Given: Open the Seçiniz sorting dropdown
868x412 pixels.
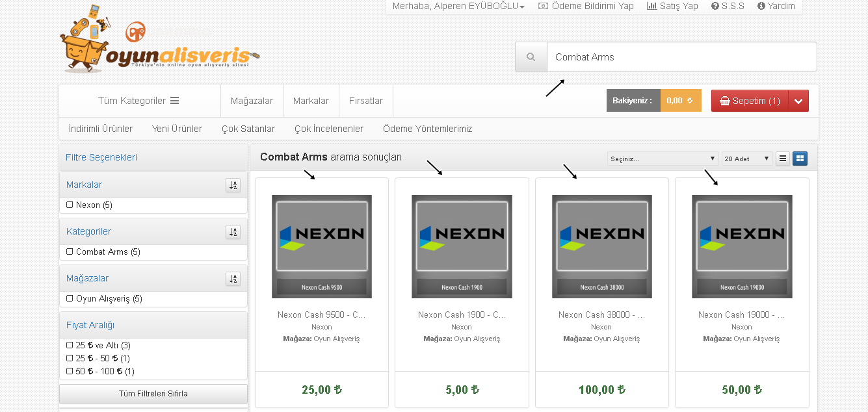Looking at the screenshot, I should 663,159.
